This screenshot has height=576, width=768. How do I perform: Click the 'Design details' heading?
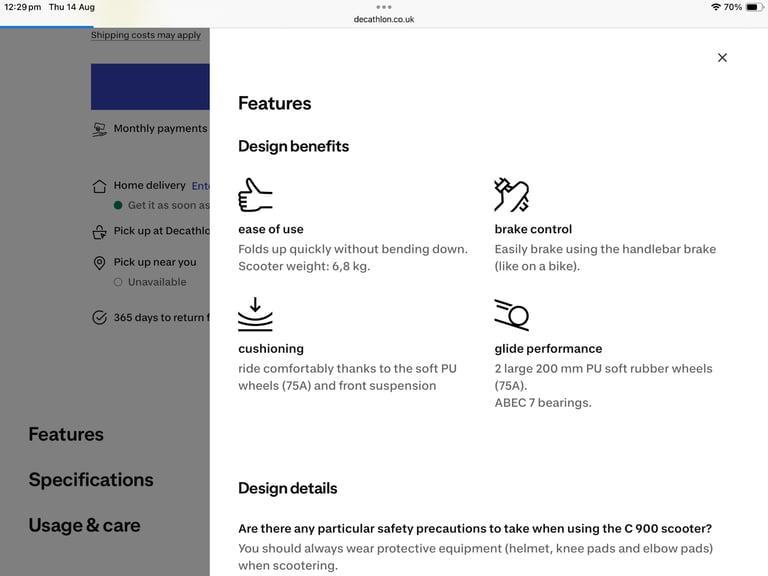point(288,488)
